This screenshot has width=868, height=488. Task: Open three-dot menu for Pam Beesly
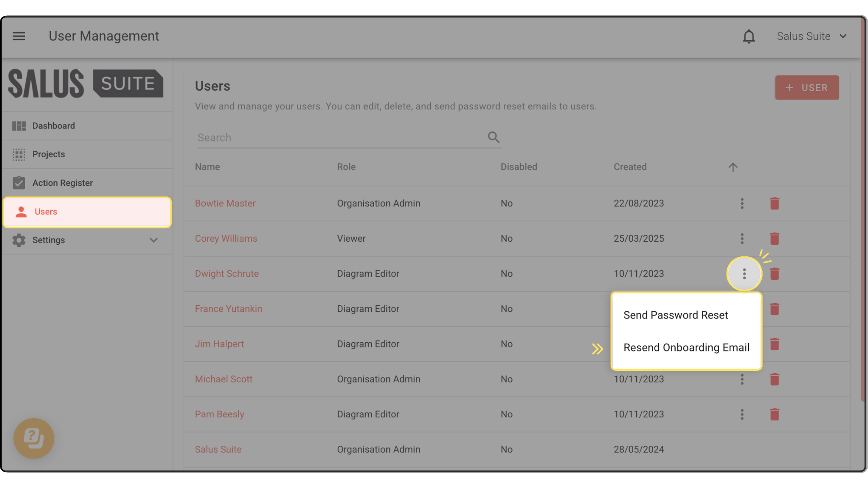(742, 414)
